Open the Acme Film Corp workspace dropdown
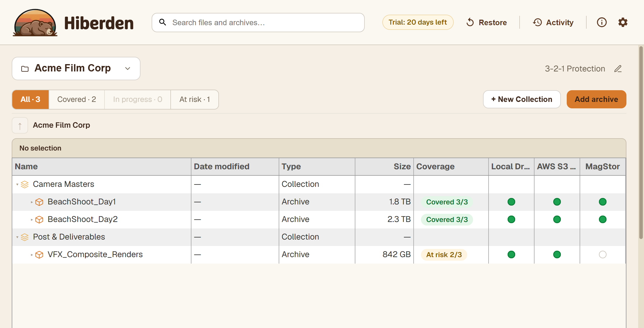The image size is (644, 328). (76, 69)
